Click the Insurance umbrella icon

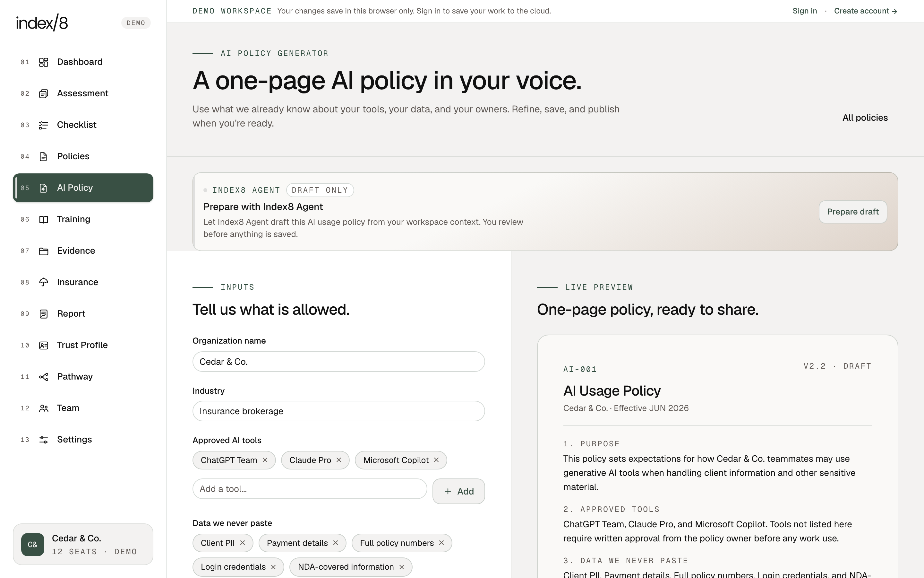click(44, 283)
